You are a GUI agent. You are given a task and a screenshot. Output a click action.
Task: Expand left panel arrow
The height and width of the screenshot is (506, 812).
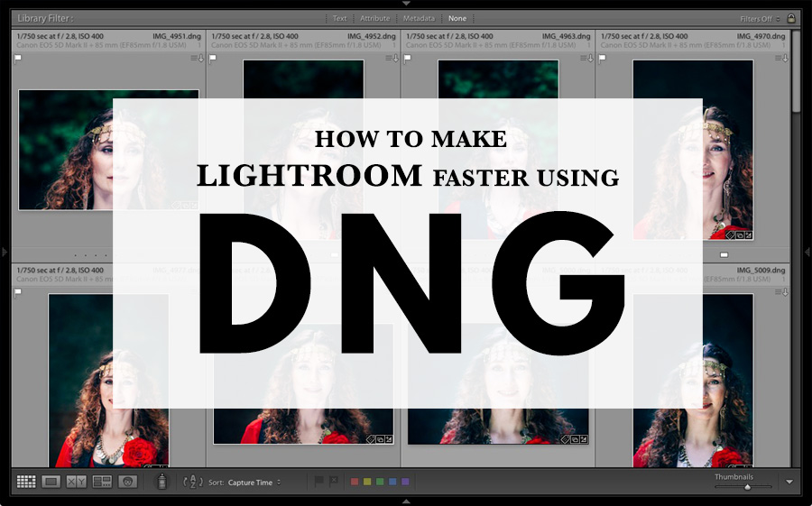(5, 252)
